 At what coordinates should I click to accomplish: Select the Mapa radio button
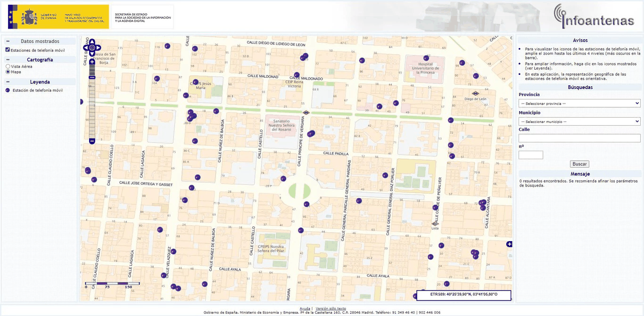pyautogui.click(x=8, y=72)
